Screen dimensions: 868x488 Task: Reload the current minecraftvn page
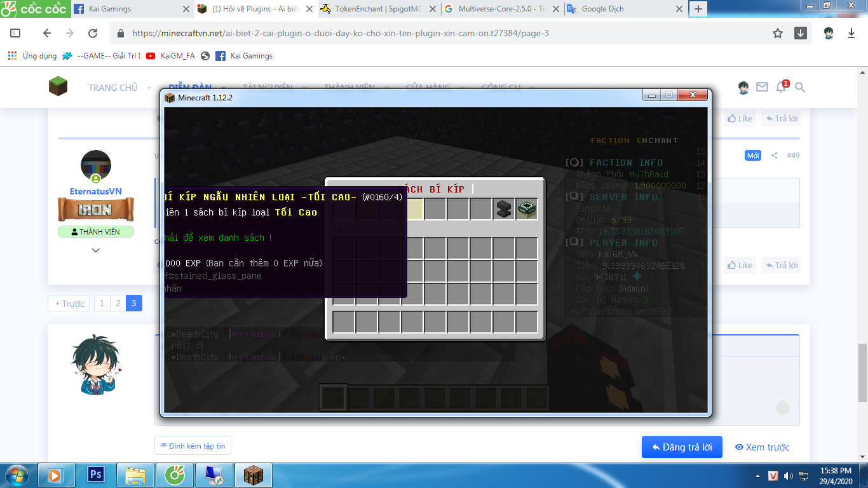coord(93,33)
